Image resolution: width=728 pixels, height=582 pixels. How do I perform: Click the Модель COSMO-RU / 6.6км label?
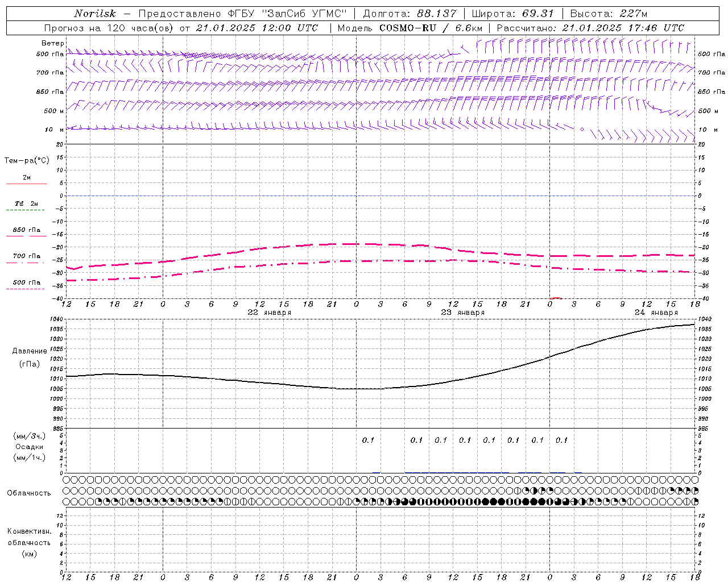410,28
